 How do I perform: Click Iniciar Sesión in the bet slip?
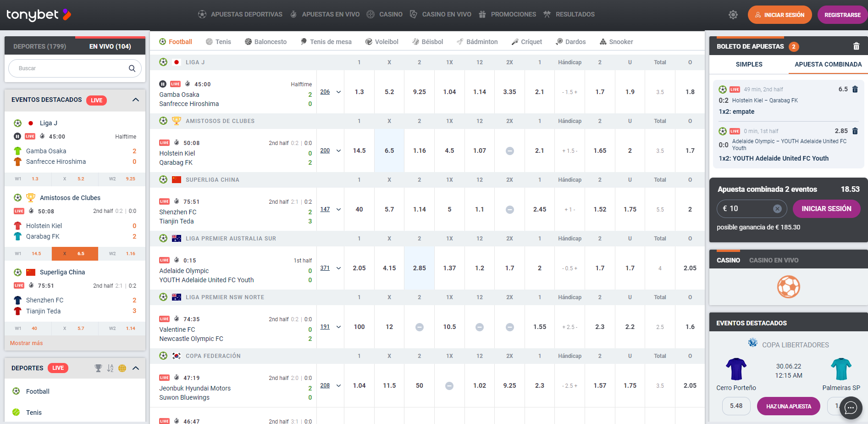pyautogui.click(x=826, y=209)
